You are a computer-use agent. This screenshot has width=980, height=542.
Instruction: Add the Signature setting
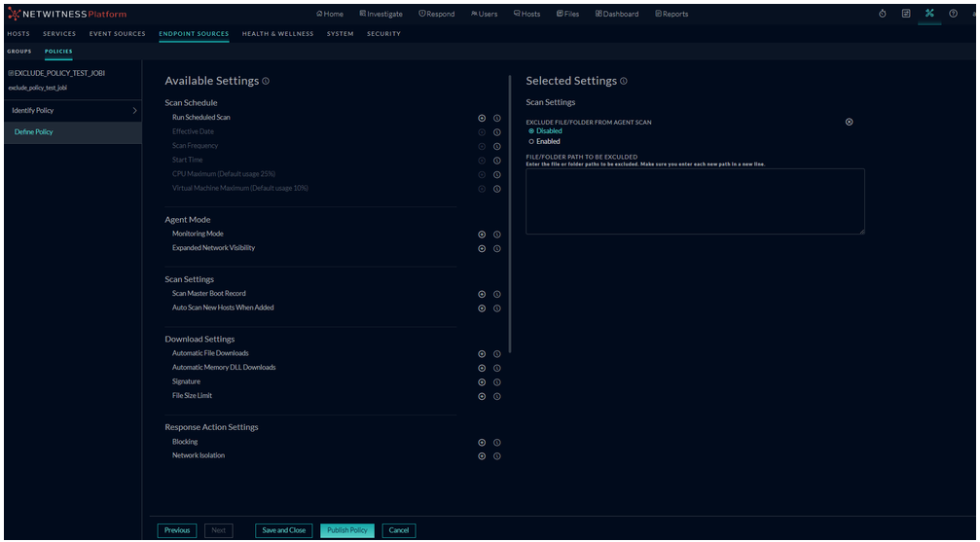[x=482, y=382]
